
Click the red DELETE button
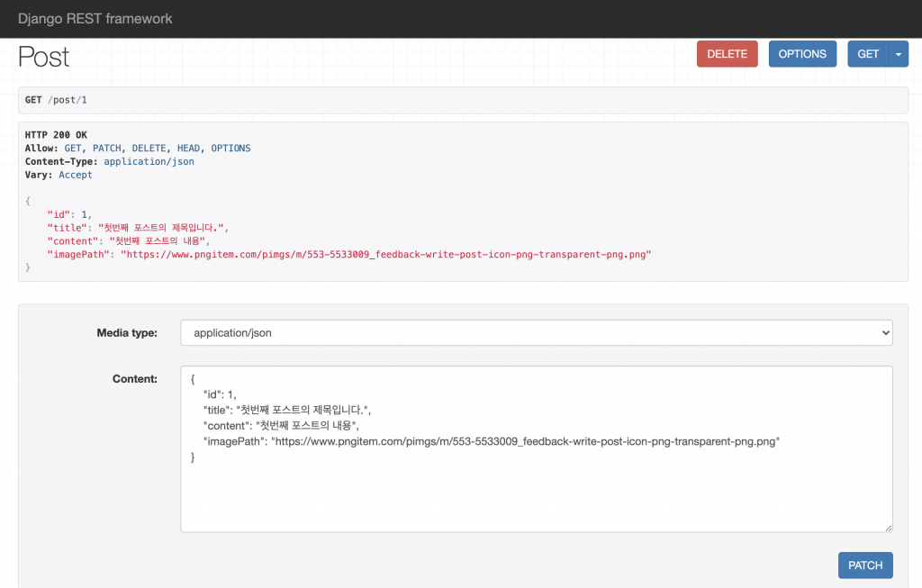coord(728,54)
